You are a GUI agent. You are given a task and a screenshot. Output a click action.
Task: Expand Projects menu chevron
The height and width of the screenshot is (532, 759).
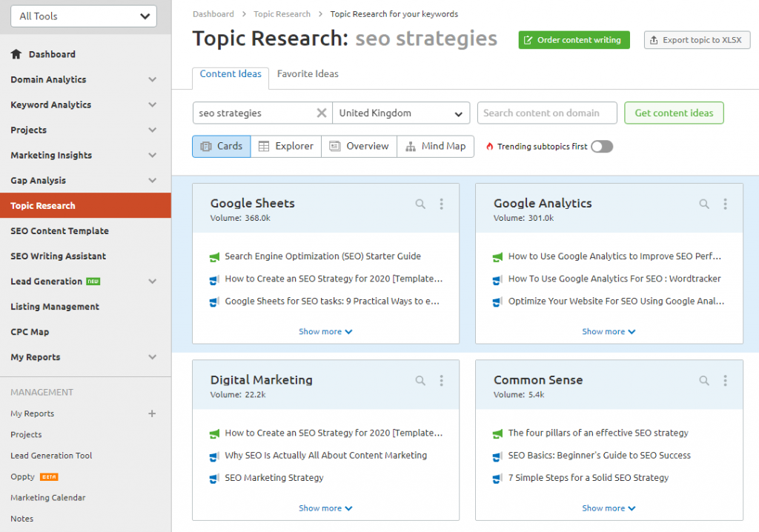pos(153,130)
